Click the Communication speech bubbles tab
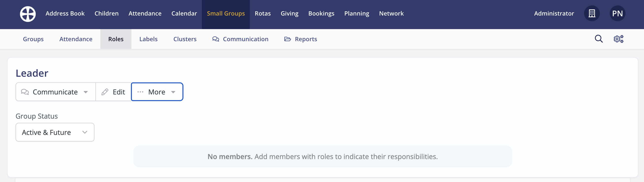 (x=240, y=39)
